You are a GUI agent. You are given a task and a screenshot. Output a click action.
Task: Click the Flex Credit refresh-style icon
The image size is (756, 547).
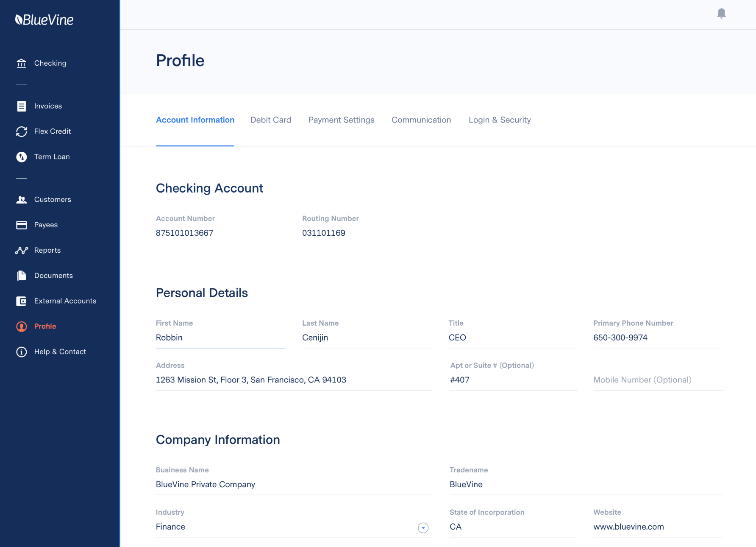point(21,131)
